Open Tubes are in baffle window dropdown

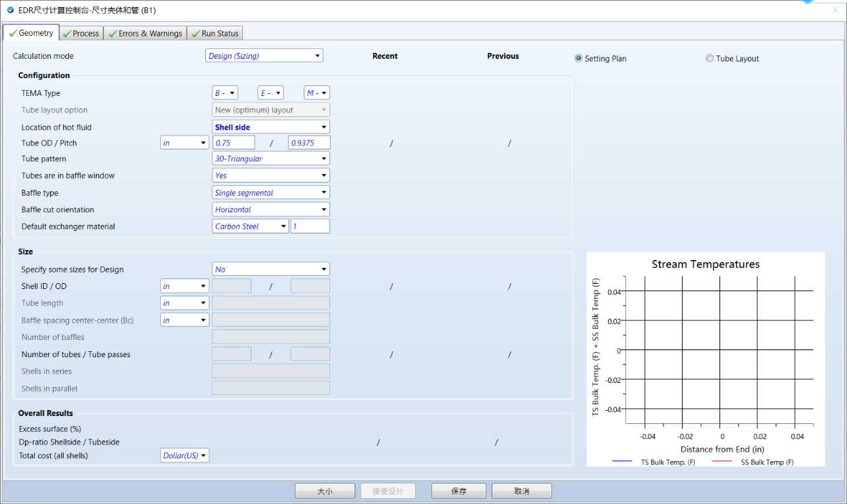[x=271, y=175]
